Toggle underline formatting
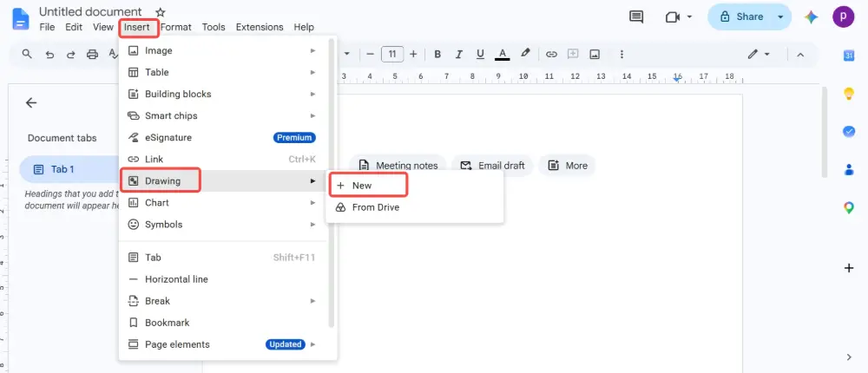Screen dimensions: 868x373 click(x=480, y=55)
